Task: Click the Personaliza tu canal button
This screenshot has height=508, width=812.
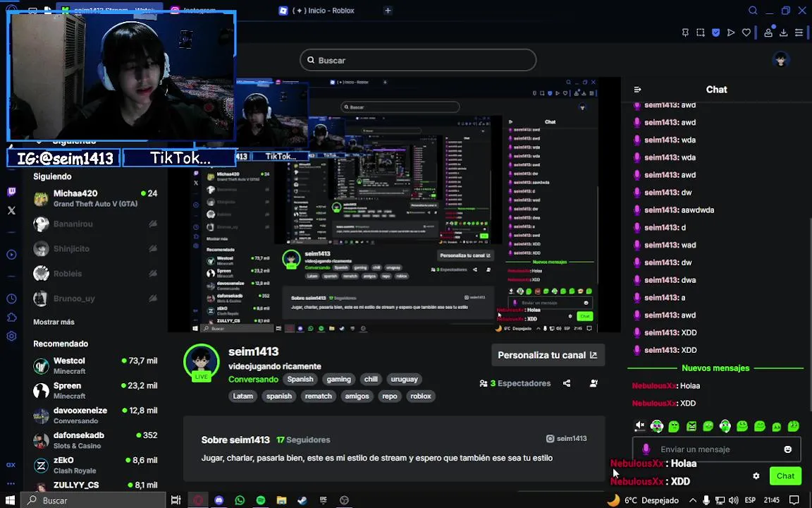Action: (548, 355)
